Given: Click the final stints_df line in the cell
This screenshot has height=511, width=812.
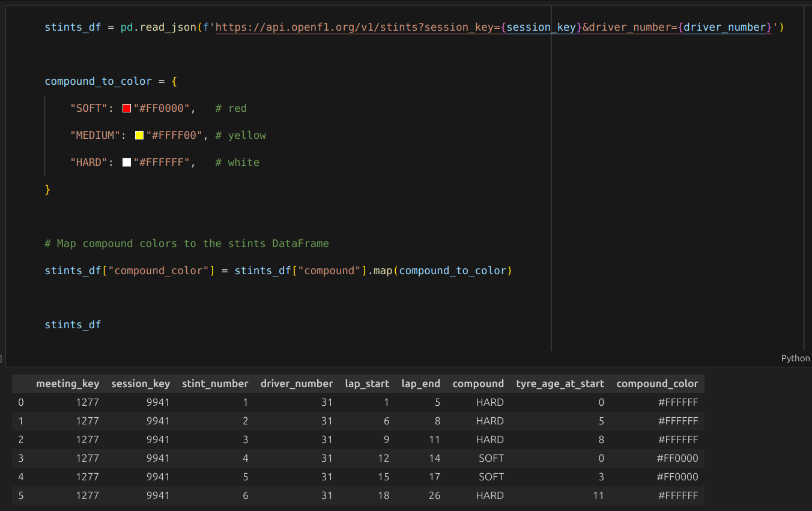Looking at the screenshot, I should coord(73,325).
